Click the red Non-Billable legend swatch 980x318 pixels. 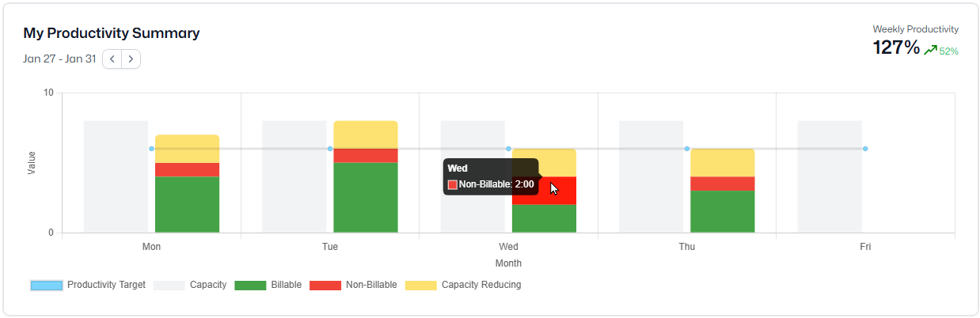click(325, 285)
